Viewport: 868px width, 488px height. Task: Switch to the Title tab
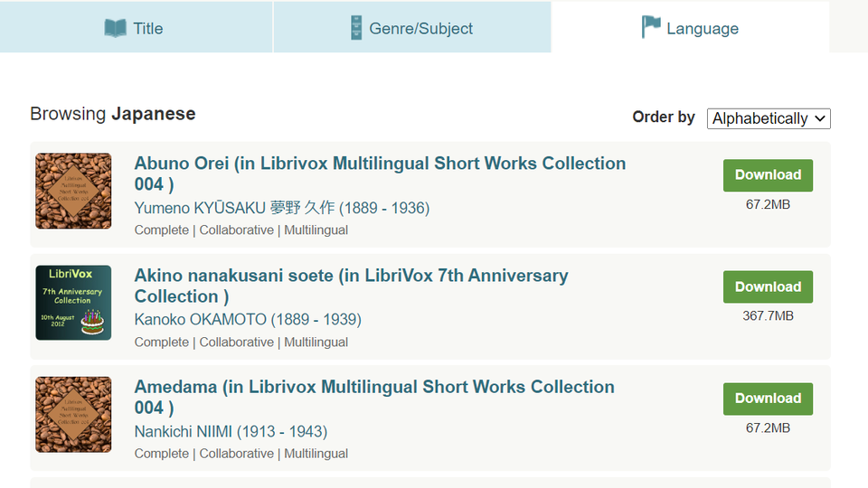(136, 27)
